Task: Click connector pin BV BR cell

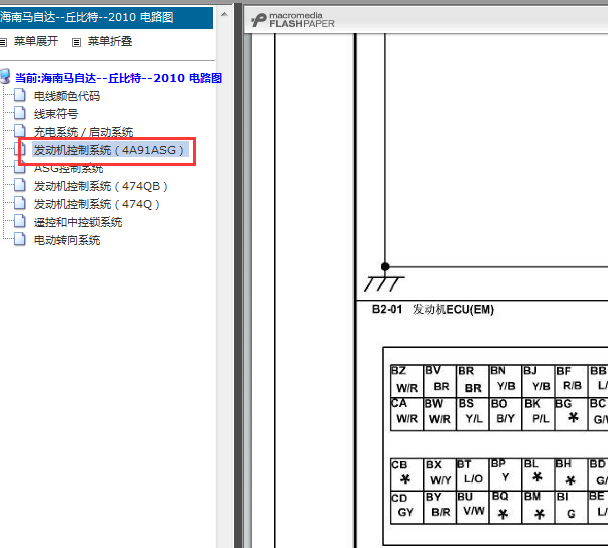Action: [440, 380]
